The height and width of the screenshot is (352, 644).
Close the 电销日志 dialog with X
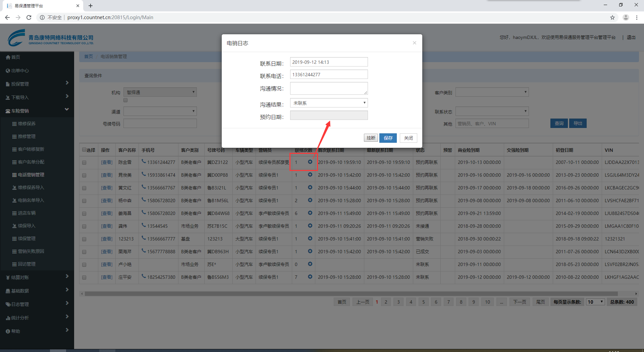click(415, 43)
